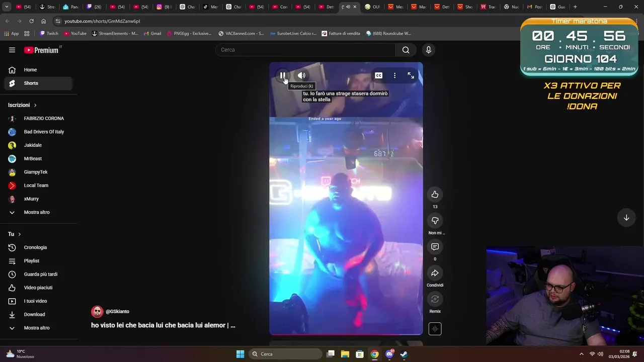Toggle closed captions on the Short

tap(378, 75)
